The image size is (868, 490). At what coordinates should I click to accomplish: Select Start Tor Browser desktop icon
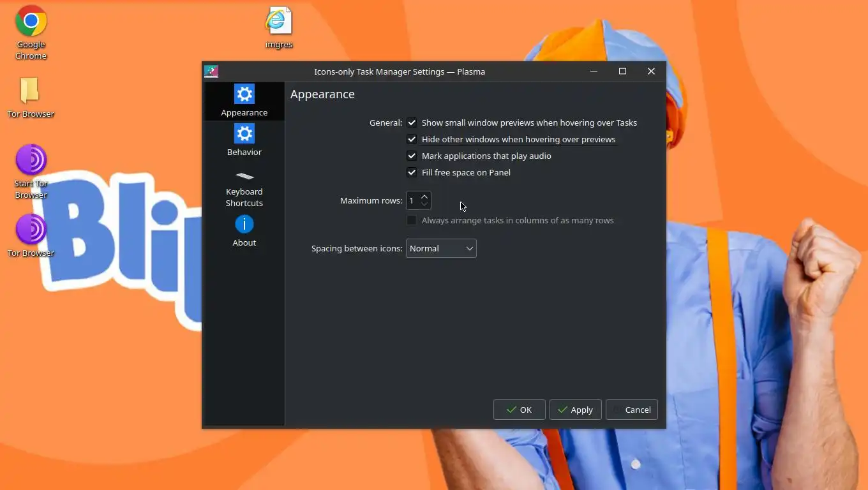tap(31, 172)
